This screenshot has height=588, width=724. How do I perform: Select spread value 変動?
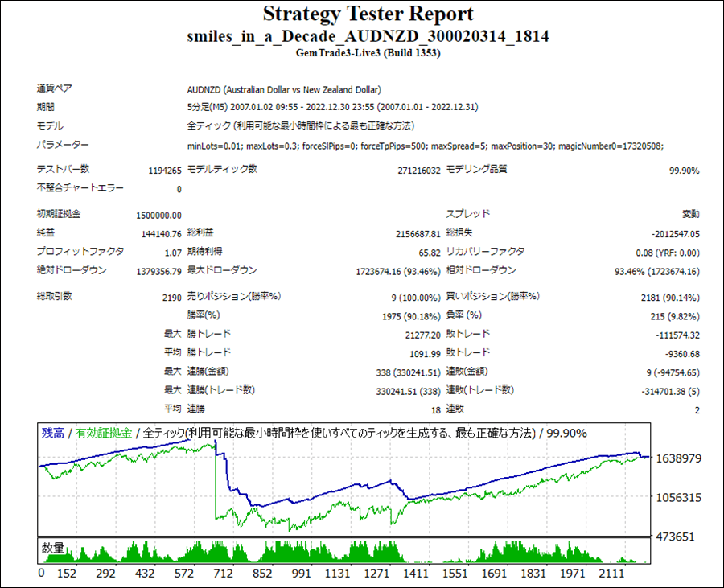pyautogui.click(x=691, y=214)
